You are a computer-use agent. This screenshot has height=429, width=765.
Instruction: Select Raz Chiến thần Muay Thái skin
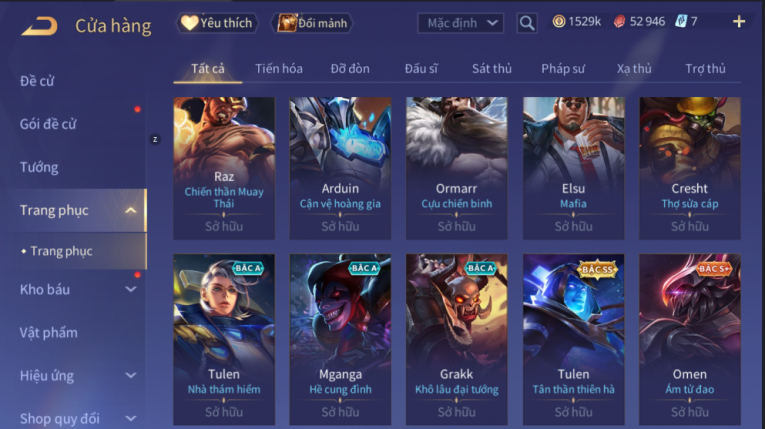coord(224,168)
